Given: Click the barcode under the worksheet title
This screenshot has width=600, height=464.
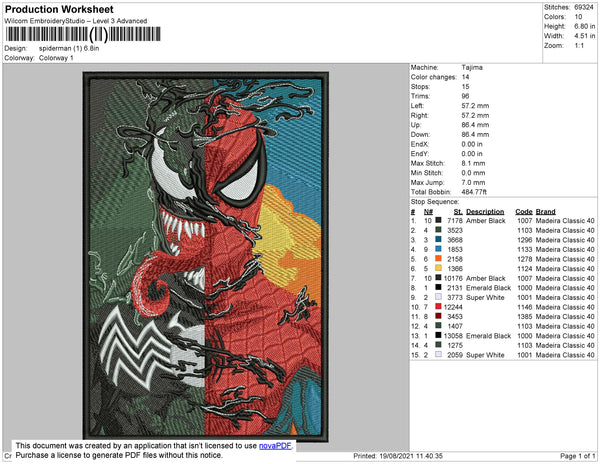Looking at the screenshot, I should (83, 34).
